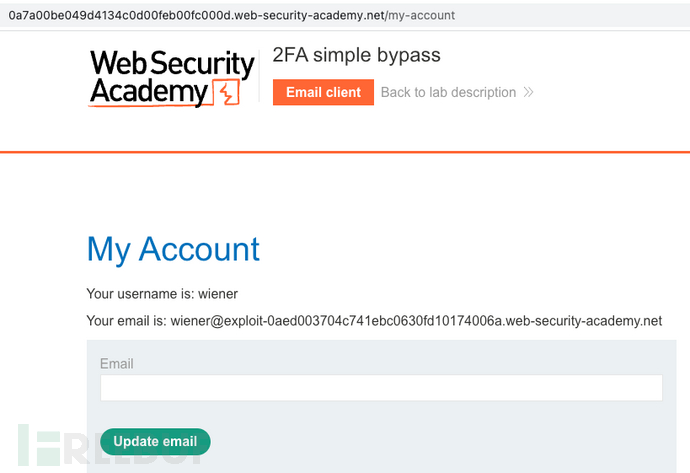Follow the Back to lab description link
The width and height of the screenshot is (690, 473).
pyautogui.click(x=448, y=92)
